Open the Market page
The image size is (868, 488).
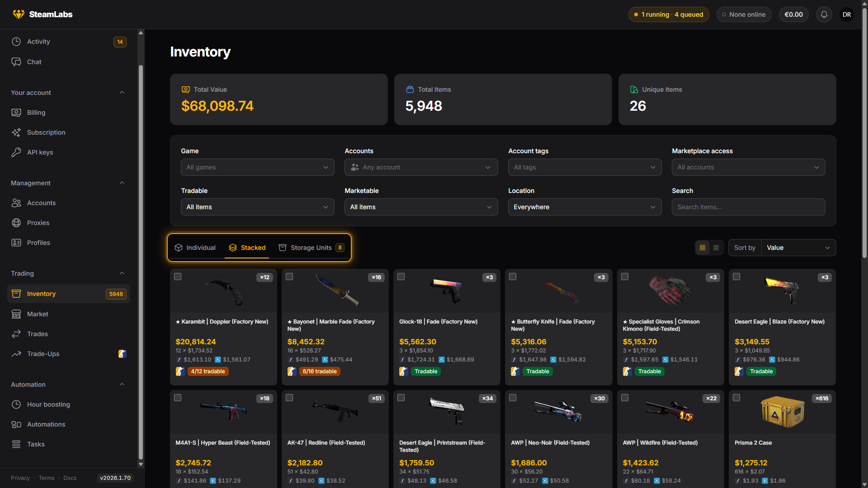tap(69, 314)
